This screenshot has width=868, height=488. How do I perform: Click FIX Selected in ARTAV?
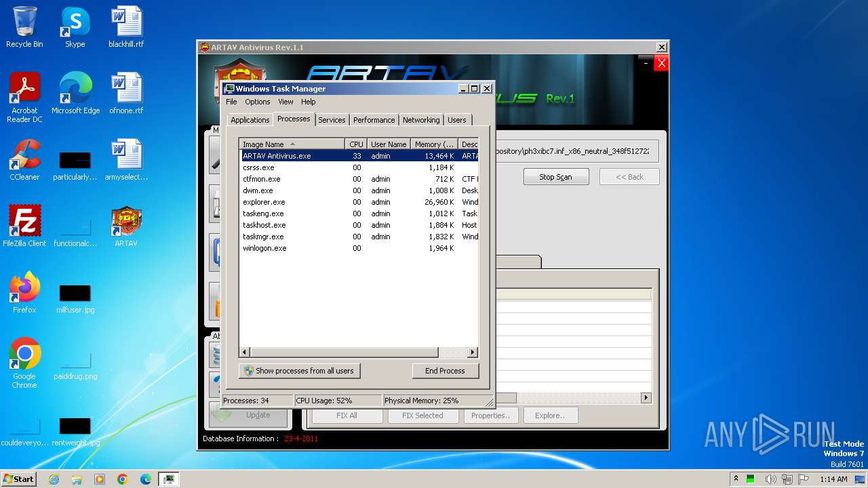pyautogui.click(x=422, y=415)
